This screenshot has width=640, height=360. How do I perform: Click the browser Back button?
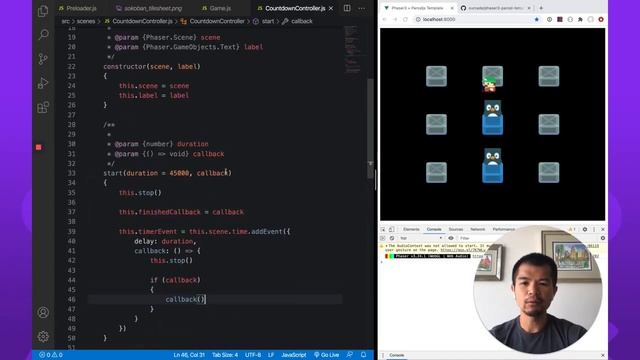(384, 19)
